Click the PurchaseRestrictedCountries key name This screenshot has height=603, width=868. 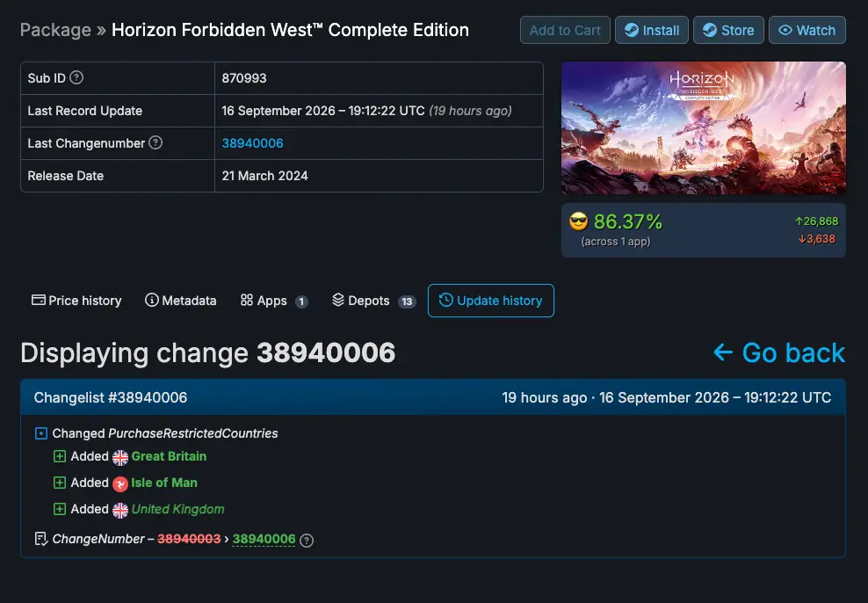(193, 433)
